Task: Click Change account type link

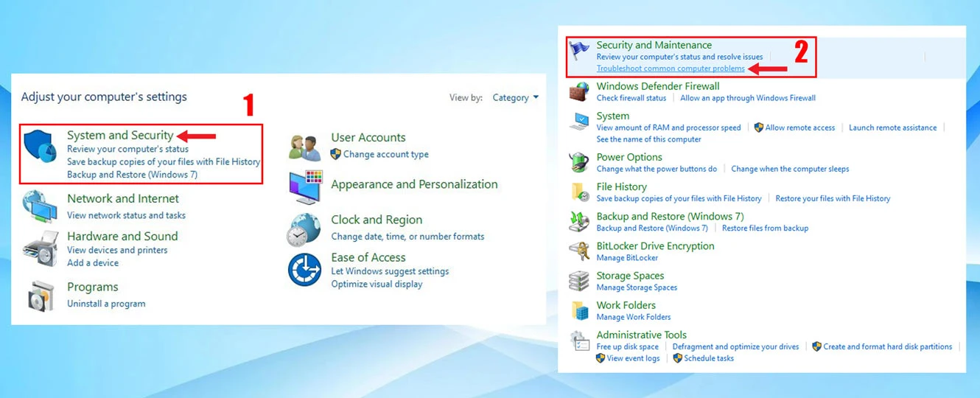Action: coord(386,154)
